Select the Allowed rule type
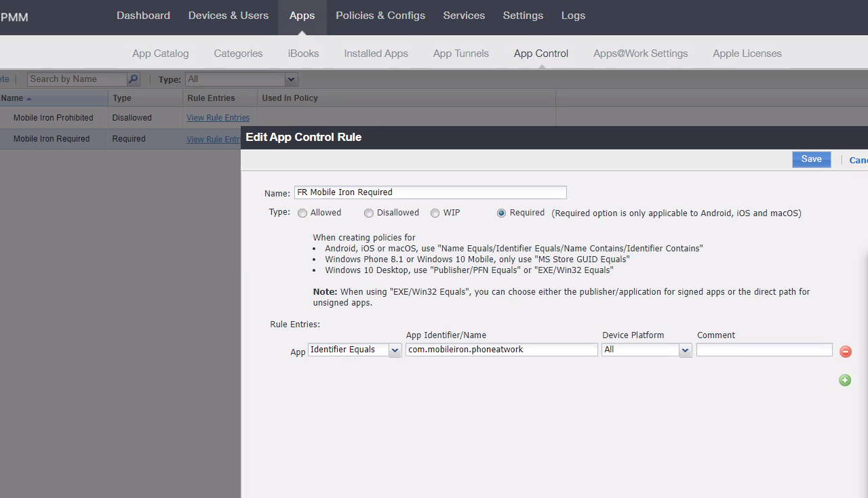 pos(302,213)
